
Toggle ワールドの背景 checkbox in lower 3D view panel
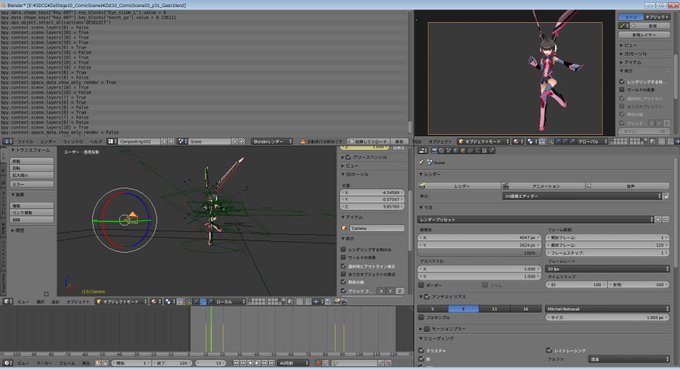(343, 258)
